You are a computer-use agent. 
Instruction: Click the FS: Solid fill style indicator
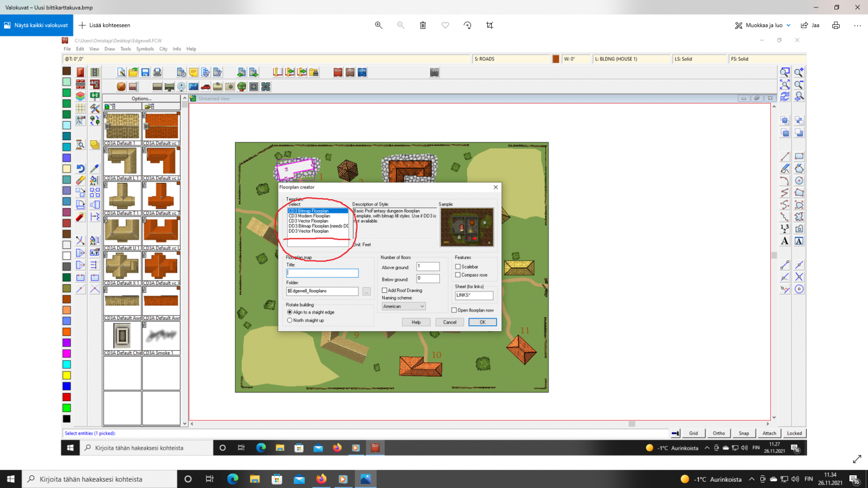[767, 59]
